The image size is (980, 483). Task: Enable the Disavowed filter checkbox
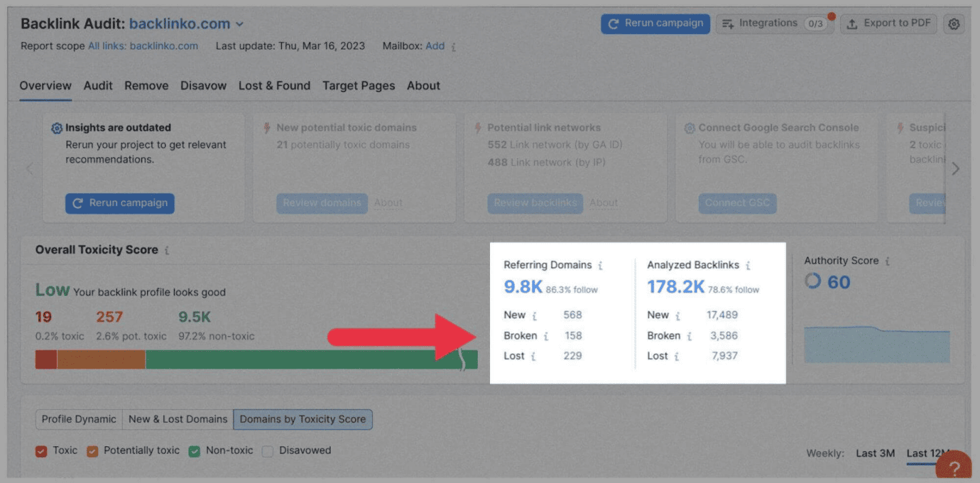coord(267,450)
